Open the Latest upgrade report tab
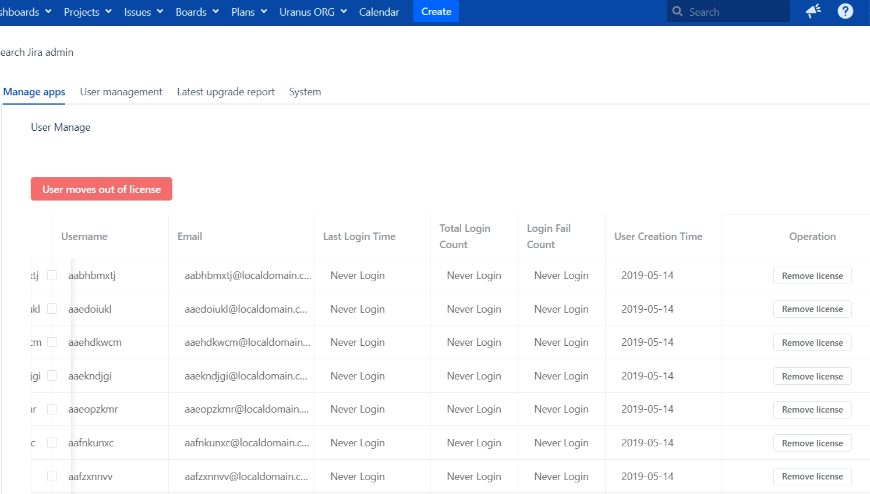 [226, 92]
